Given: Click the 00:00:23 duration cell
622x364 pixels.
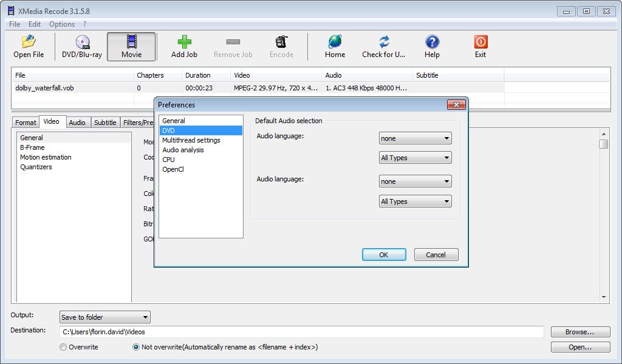Looking at the screenshot, I should pyautogui.click(x=199, y=88).
